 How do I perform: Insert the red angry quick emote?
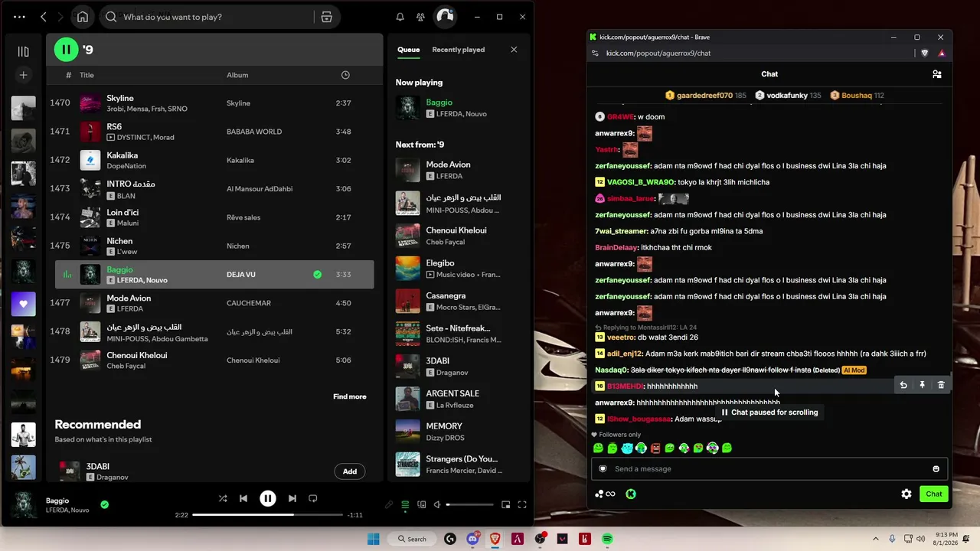click(x=655, y=448)
